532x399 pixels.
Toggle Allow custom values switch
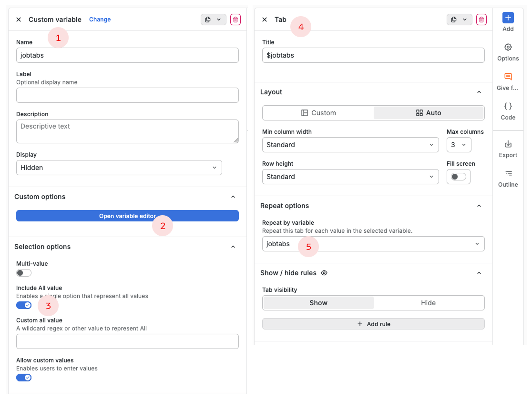coord(24,378)
